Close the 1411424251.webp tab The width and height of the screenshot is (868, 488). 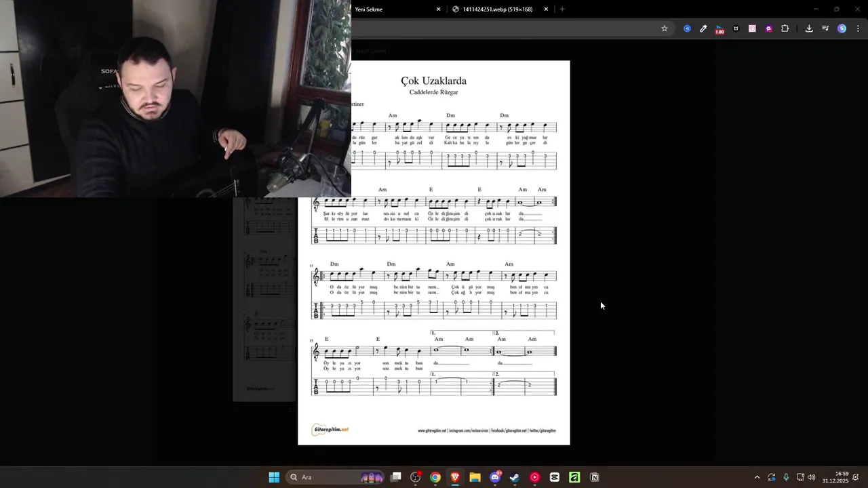pyautogui.click(x=546, y=9)
